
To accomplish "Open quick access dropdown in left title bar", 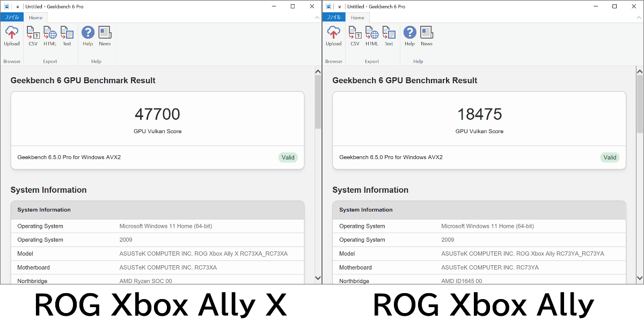I will (17, 7).
